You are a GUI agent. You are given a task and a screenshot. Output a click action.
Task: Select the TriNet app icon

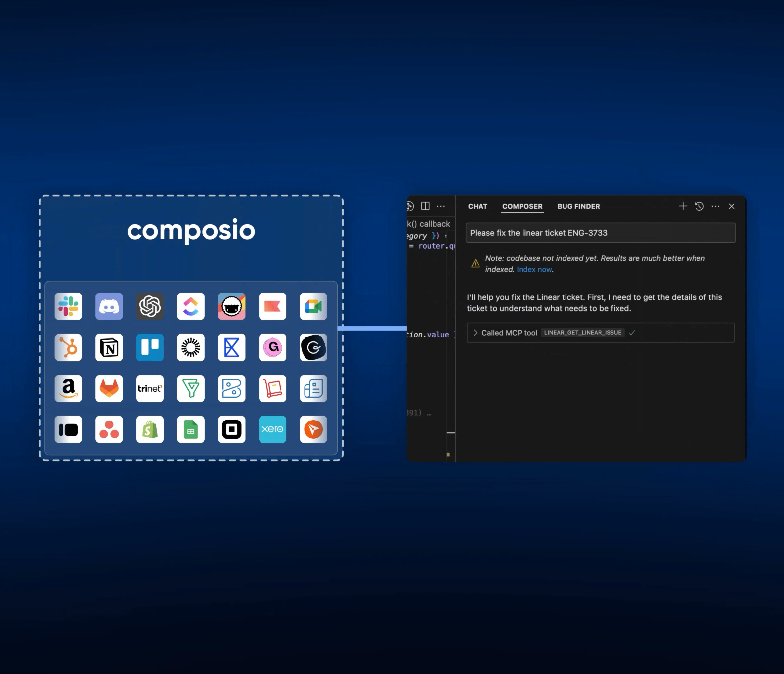coord(150,388)
